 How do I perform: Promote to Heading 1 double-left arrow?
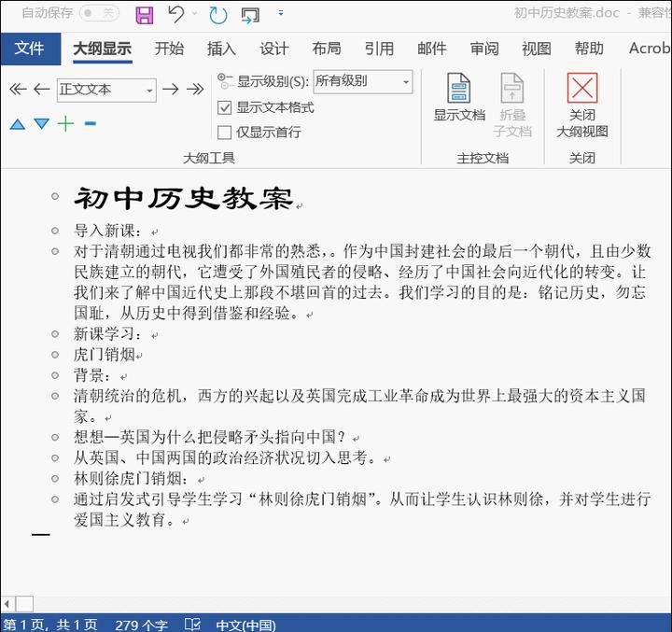coord(18,90)
